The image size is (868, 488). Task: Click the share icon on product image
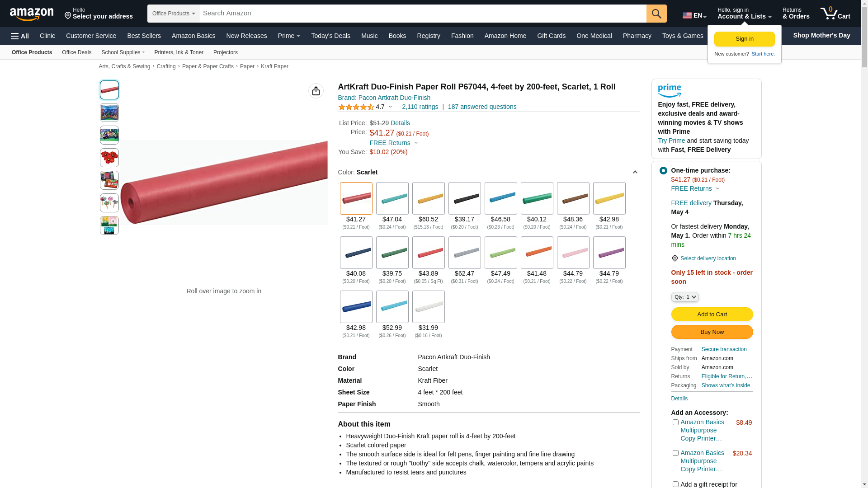[x=316, y=91]
